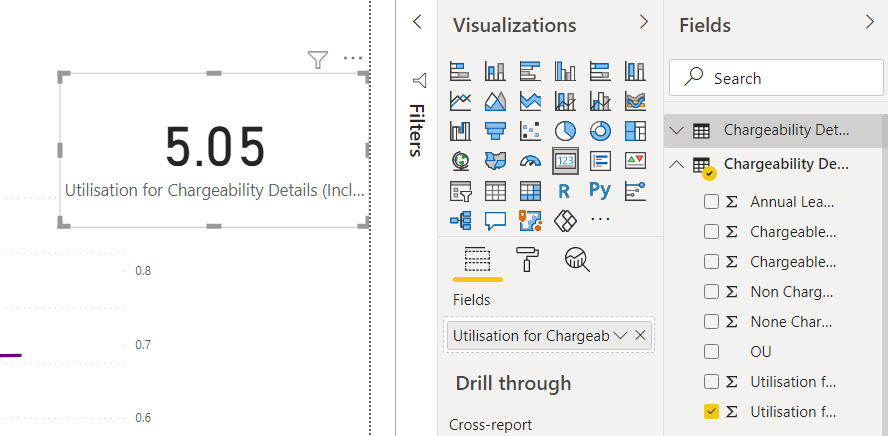Open Get more visuals ellipsis in gallery

pyautogui.click(x=600, y=219)
